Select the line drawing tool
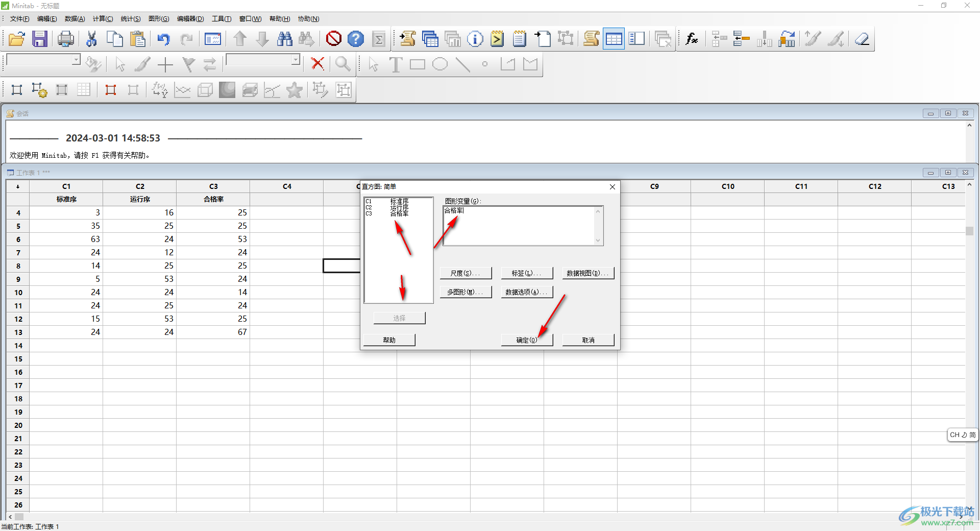 click(462, 64)
